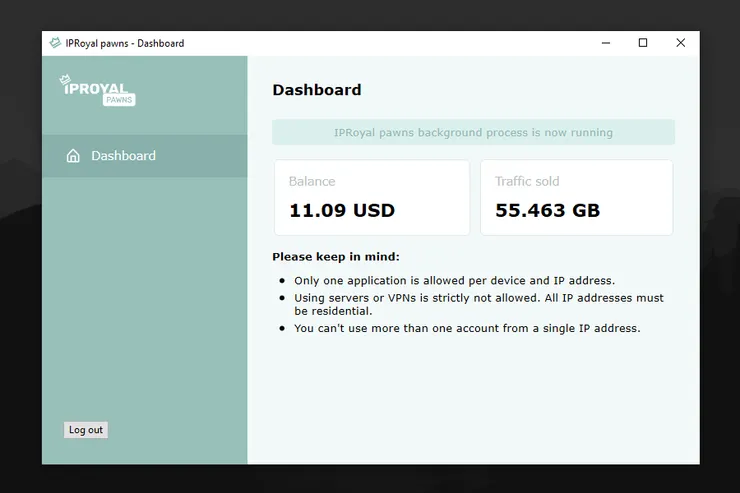The height and width of the screenshot is (493, 740).
Task: Click the one application per device rule
Action: click(x=454, y=281)
